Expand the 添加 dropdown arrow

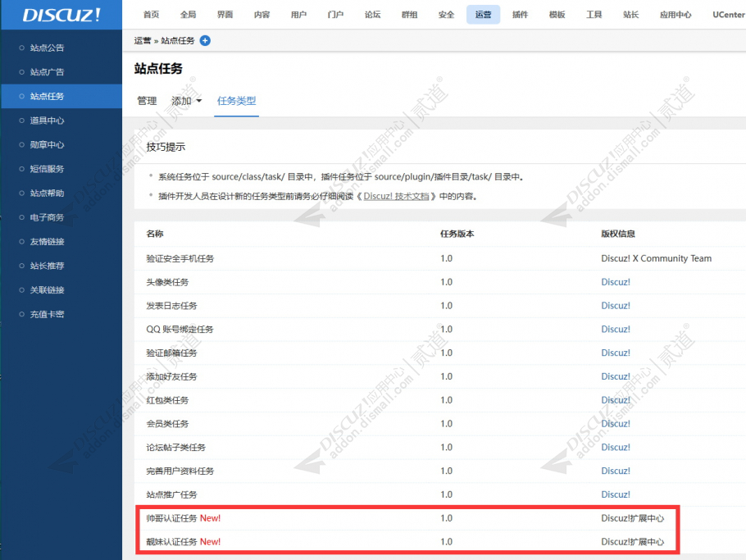point(199,101)
